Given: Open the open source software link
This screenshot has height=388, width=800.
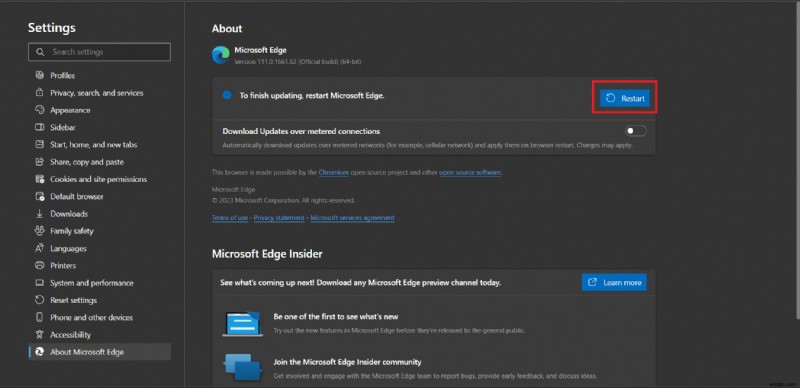Looking at the screenshot, I should pyautogui.click(x=470, y=173).
